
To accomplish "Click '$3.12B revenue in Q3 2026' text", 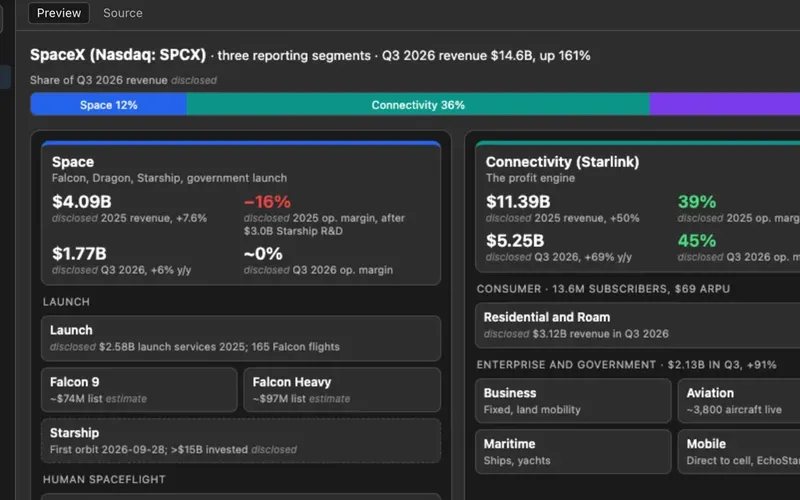I will [601, 334].
